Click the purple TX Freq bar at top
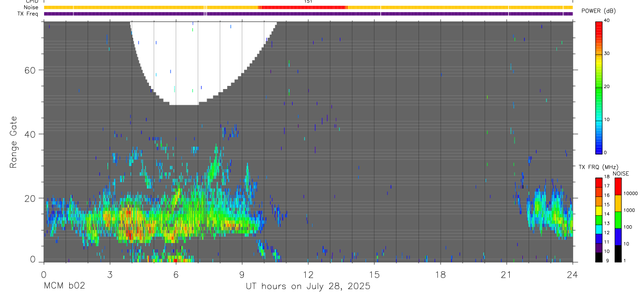The height and width of the screenshot is (297, 644). click(308, 14)
